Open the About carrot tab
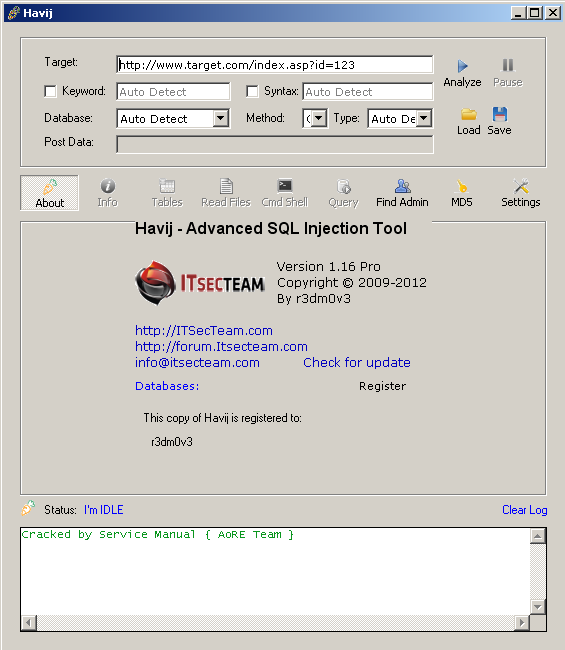Image resolution: width=565 pixels, height=650 pixels. tap(49, 193)
